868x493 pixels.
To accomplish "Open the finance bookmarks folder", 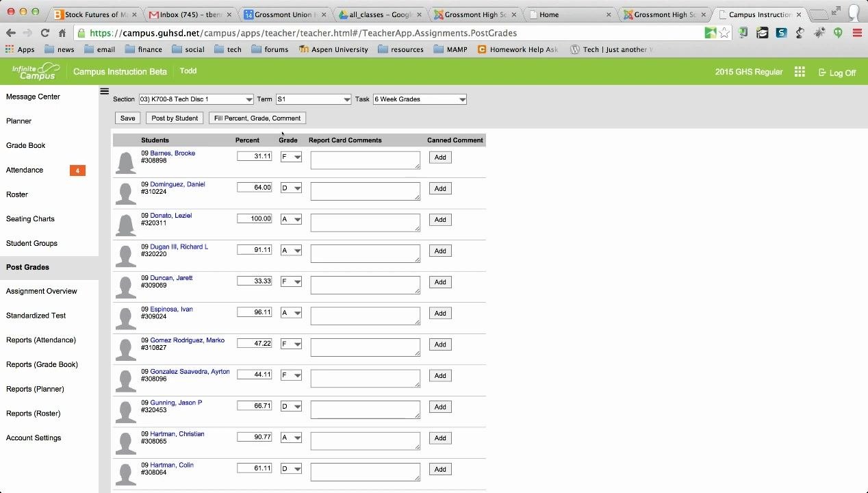I will pyautogui.click(x=143, y=49).
